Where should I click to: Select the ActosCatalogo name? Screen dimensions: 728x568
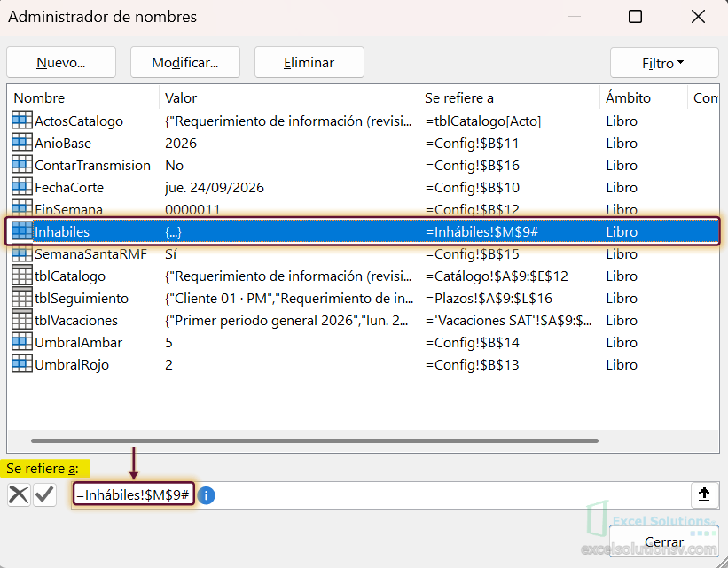(78, 121)
